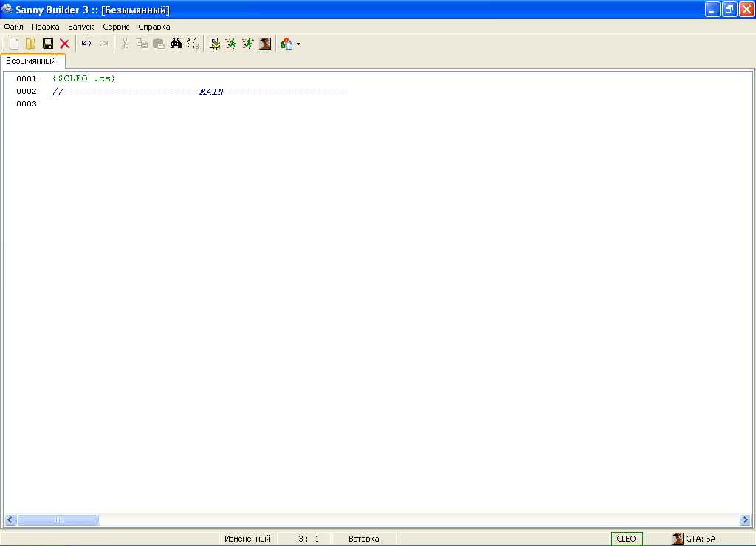Open Find with the binoculars icon
756x546 pixels.
tap(176, 44)
